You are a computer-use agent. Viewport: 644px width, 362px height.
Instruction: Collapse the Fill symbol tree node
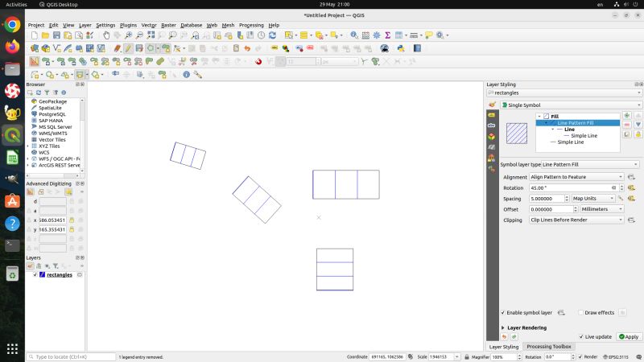coord(539,116)
